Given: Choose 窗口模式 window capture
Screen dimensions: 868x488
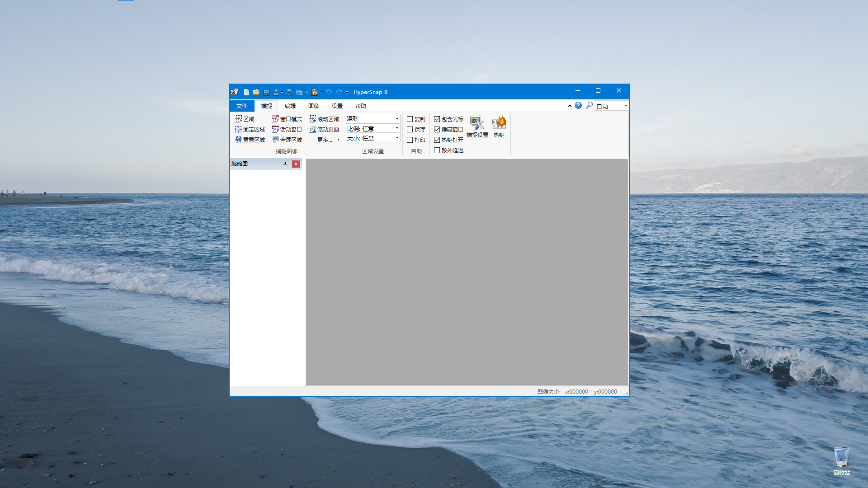Looking at the screenshot, I should [287, 119].
